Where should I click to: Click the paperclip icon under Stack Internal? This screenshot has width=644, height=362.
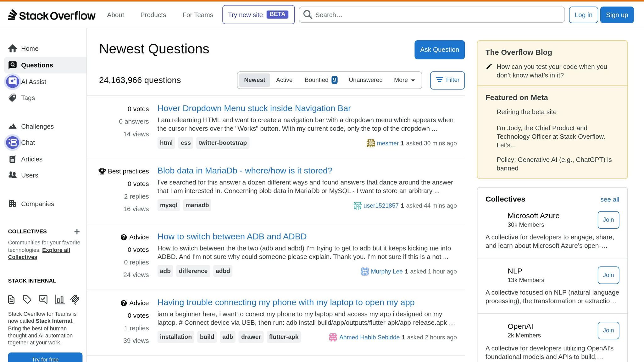[x=75, y=299]
